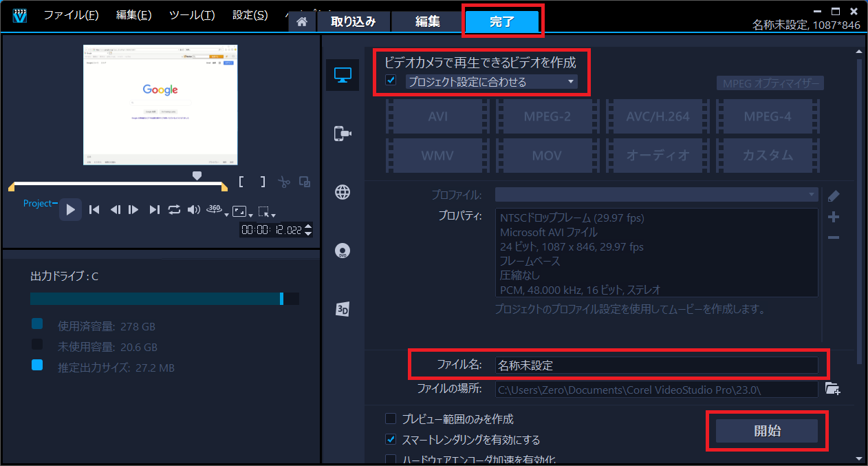Click the output drive capacity bar
The image size is (868, 466).
tap(164, 299)
